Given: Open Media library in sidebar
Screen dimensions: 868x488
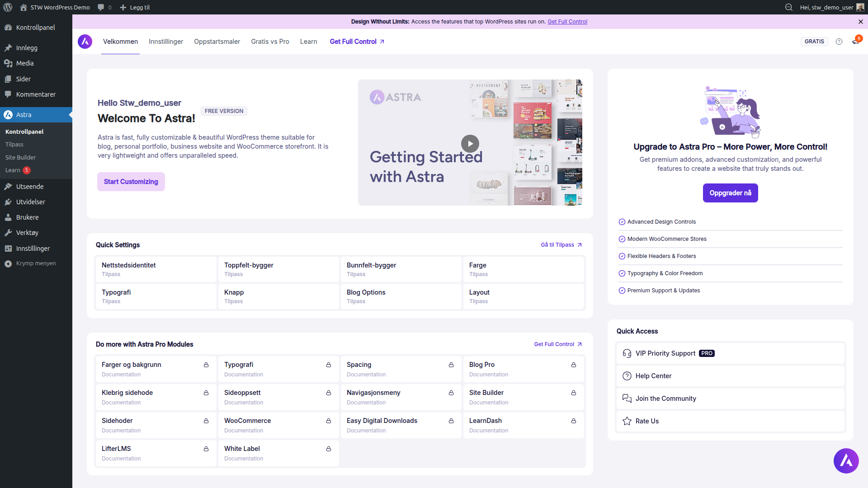Looking at the screenshot, I should [36, 63].
